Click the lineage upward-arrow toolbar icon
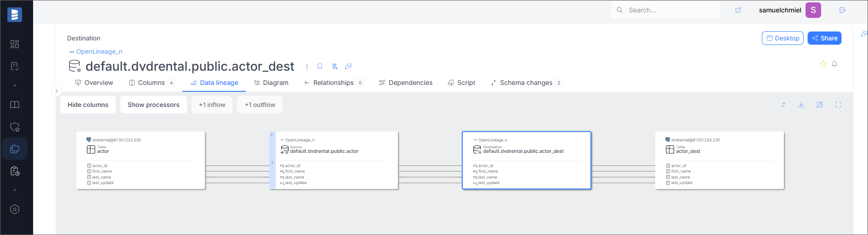This screenshot has width=868, height=235. point(783,105)
